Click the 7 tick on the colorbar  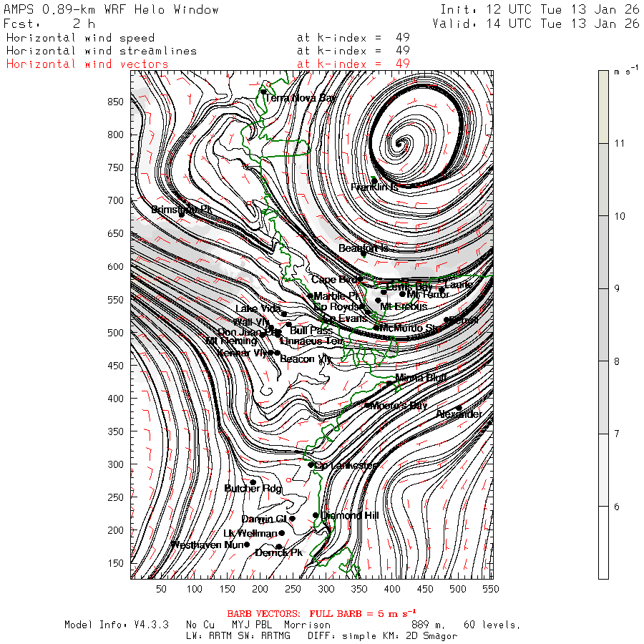(617, 434)
